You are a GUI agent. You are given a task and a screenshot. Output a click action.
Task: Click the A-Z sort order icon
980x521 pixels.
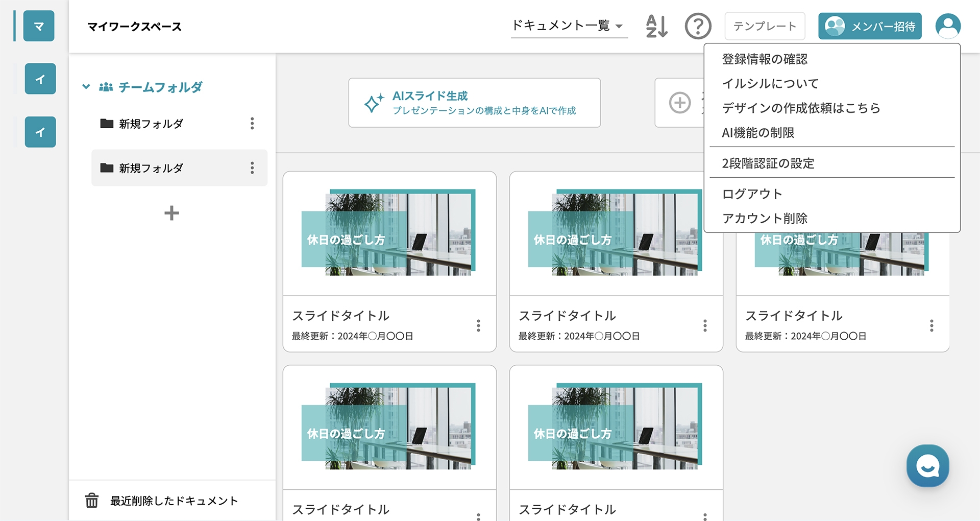coord(656,26)
